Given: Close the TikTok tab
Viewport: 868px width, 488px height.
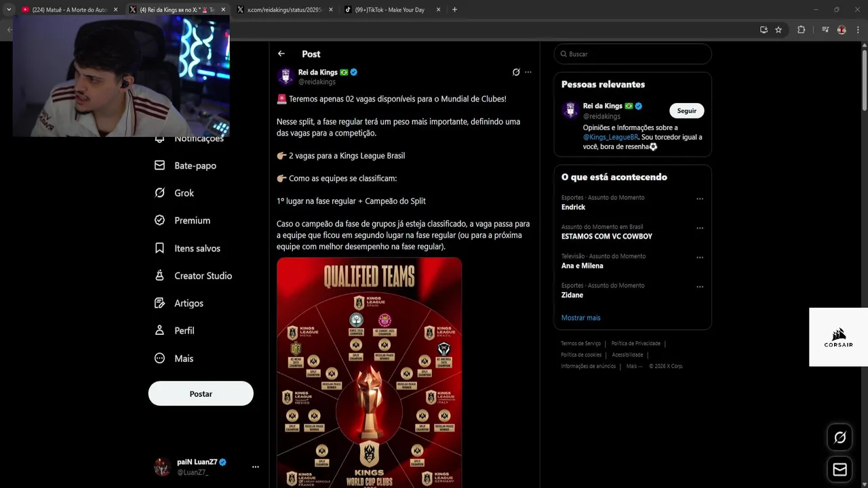Looking at the screenshot, I should pyautogui.click(x=438, y=9).
